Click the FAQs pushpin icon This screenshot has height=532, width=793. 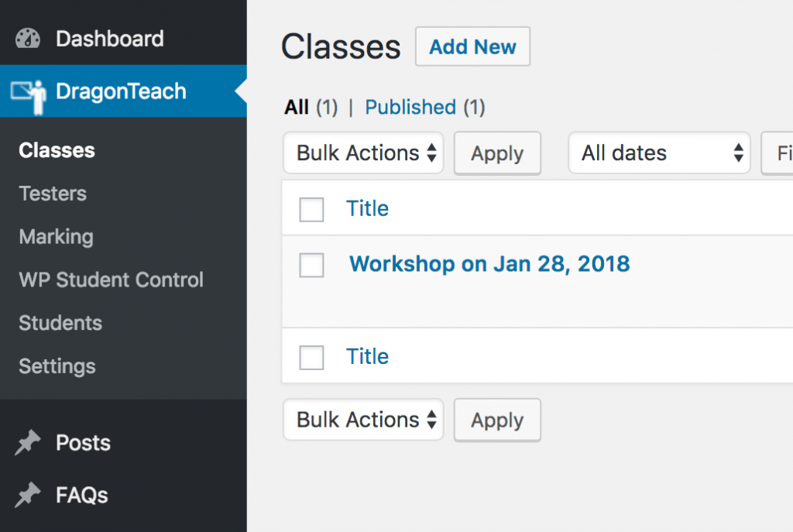(x=27, y=495)
